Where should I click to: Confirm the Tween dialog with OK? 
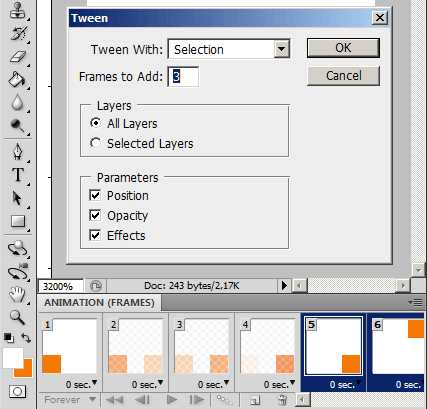[x=343, y=48]
